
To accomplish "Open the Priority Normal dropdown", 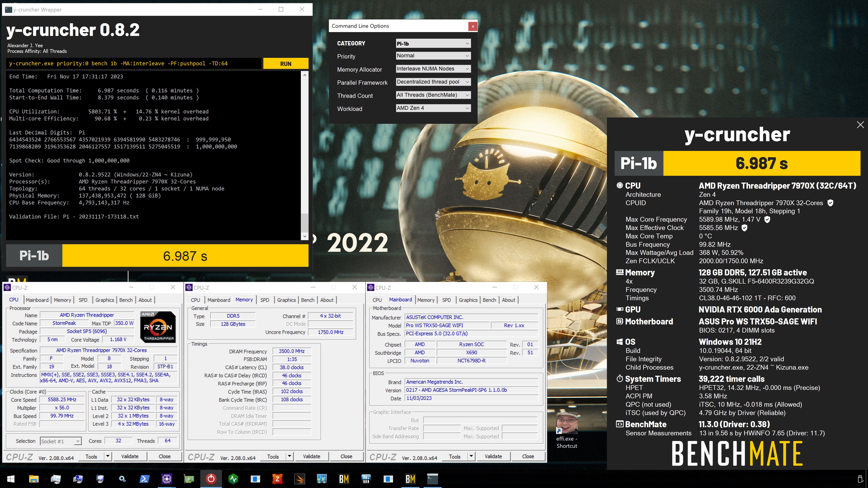I will click(x=433, y=56).
